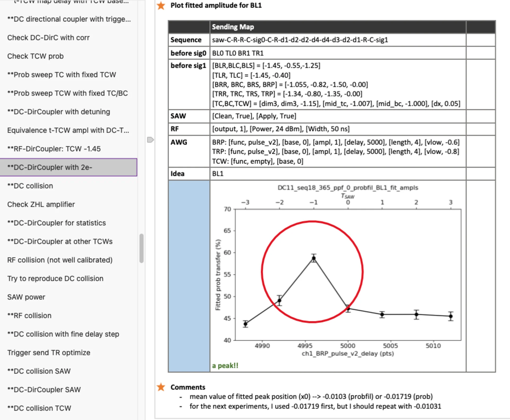Click the page-list collapse arrow handle
510x420 pixels.
pos(150,140)
